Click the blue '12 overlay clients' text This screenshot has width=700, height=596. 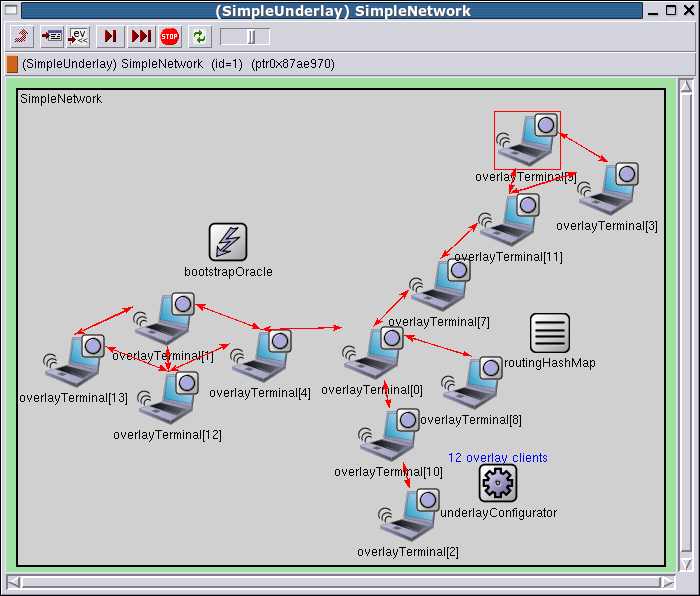click(498, 458)
